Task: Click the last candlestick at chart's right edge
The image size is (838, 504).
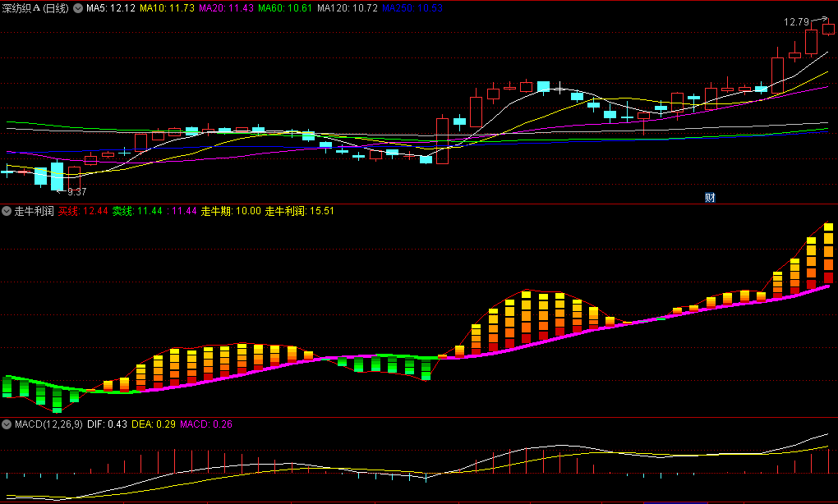Action: [x=828, y=29]
